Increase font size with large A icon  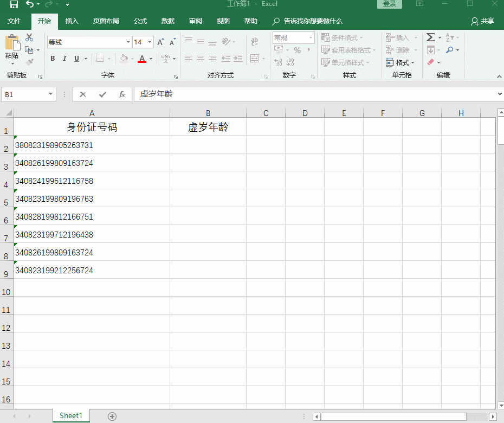coord(160,42)
